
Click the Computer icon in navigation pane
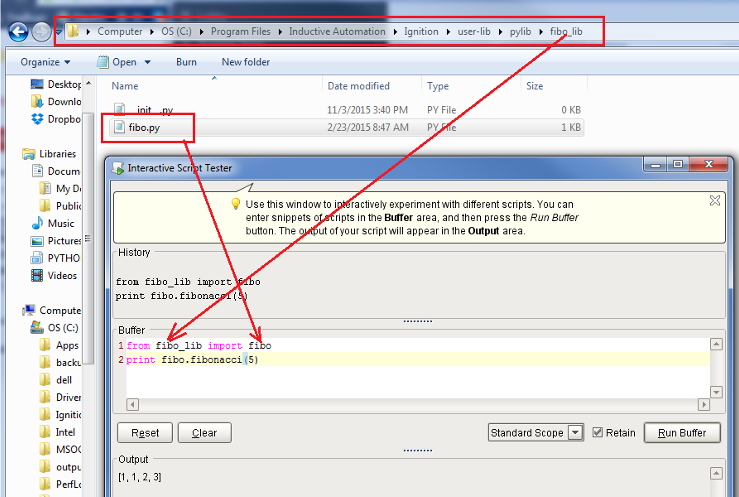28,310
